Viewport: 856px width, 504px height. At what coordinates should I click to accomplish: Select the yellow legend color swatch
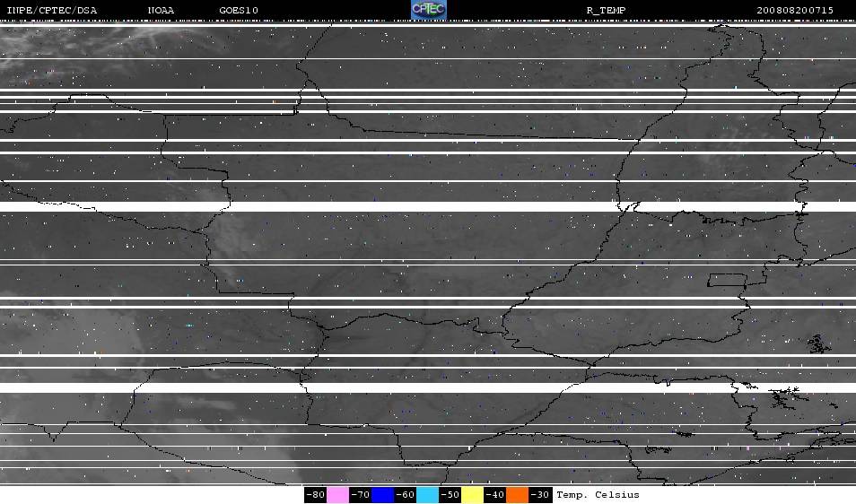472,495
